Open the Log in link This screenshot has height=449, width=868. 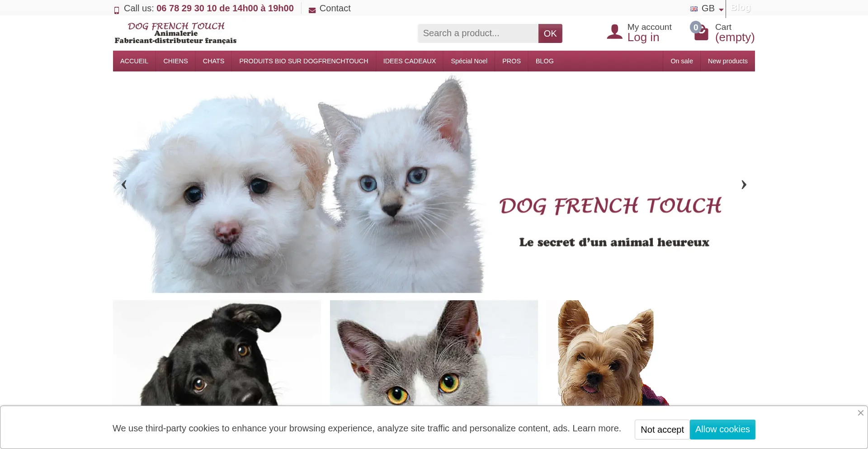(643, 38)
